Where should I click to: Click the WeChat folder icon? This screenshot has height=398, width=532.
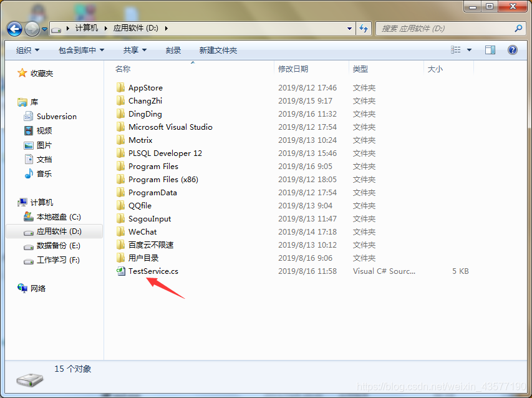[x=120, y=231]
